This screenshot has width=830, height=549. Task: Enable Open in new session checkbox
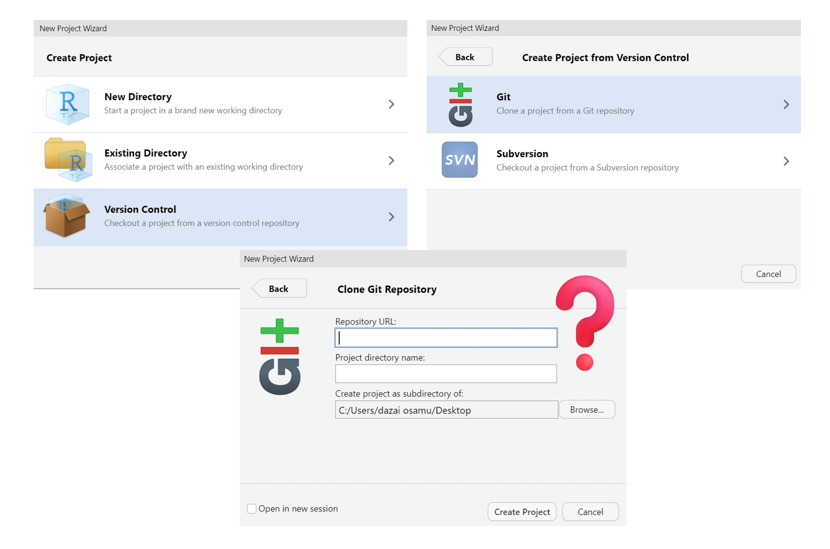click(252, 509)
